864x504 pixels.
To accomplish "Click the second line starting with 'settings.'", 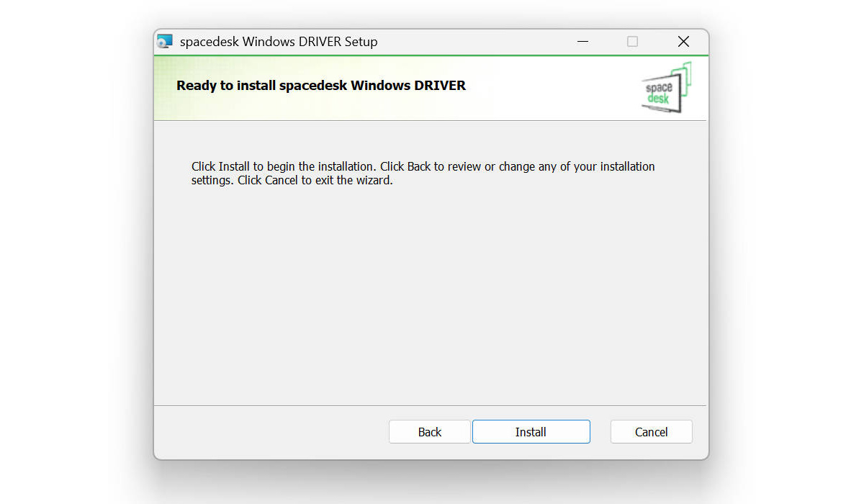I will point(292,181).
